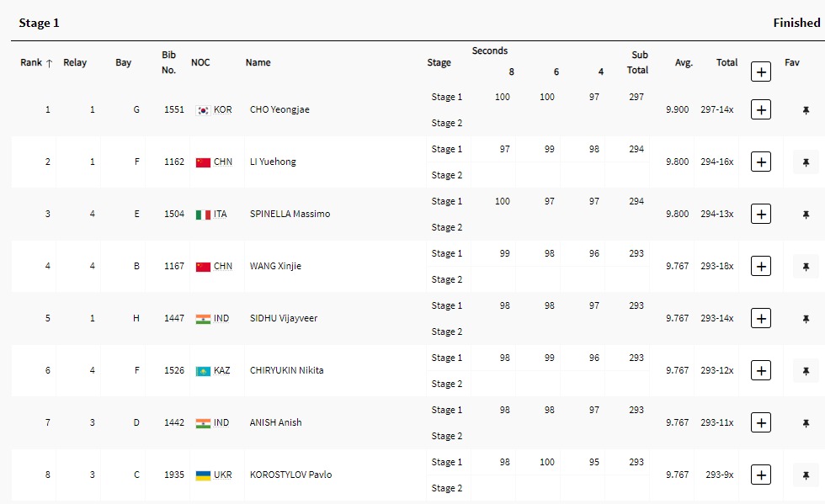
Task: Click plus icon in CHIRYUKIN Nikita row
Action: (760, 370)
